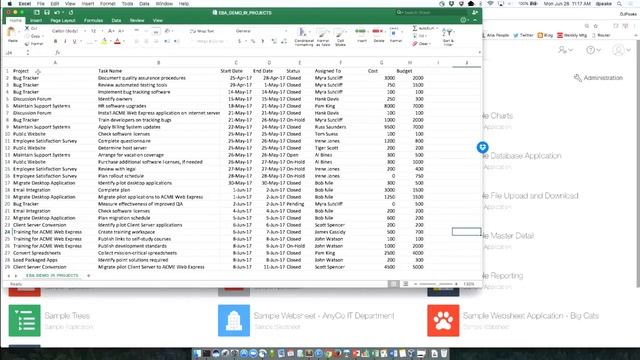The height and width of the screenshot is (360, 640).
Task: Align cell text to the left
Action: 136,41
